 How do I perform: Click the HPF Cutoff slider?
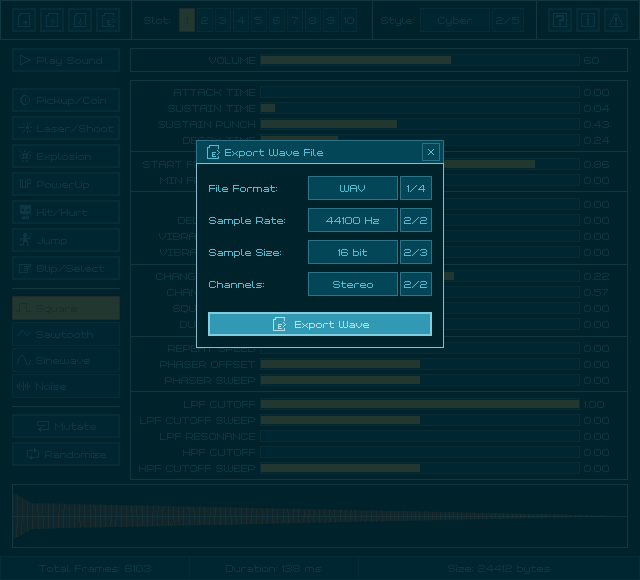point(420,452)
